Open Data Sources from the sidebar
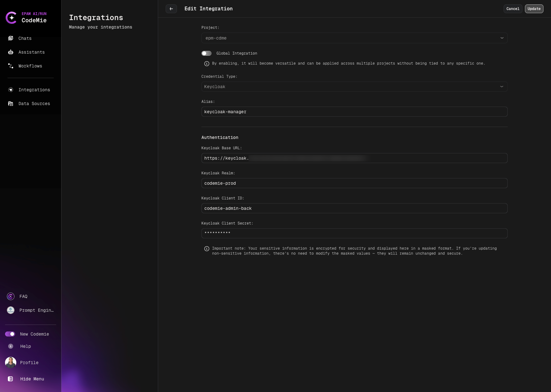551x392 pixels. (34, 103)
